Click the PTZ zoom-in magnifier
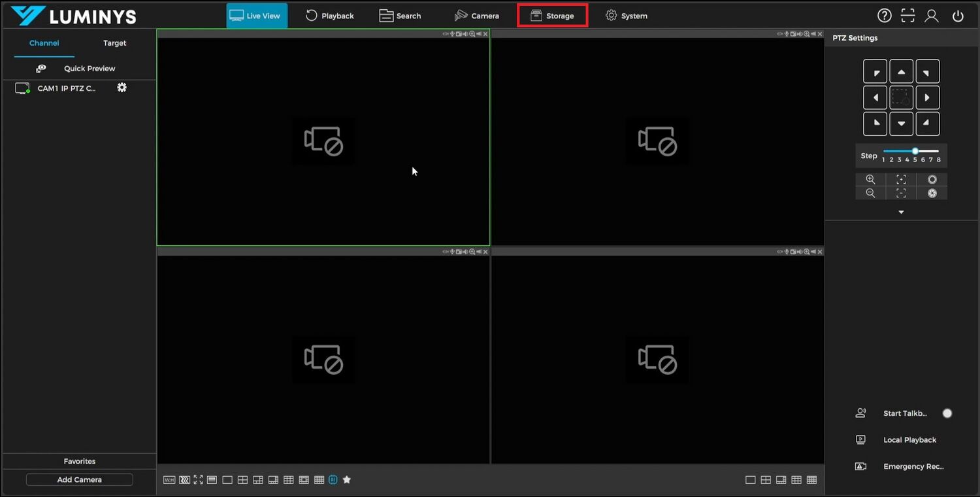Viewport: 980px width, 497px height. click(870, 179)
